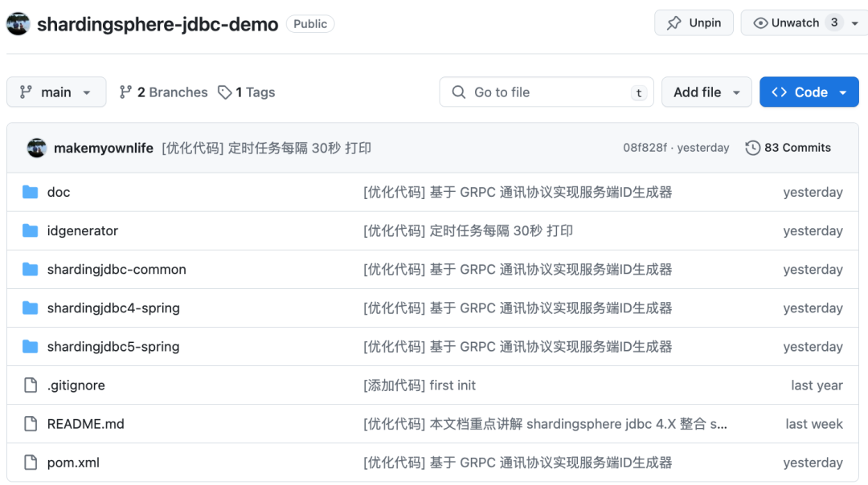
Task: View the 2 Branches list
Action: [x=163, y=92]
